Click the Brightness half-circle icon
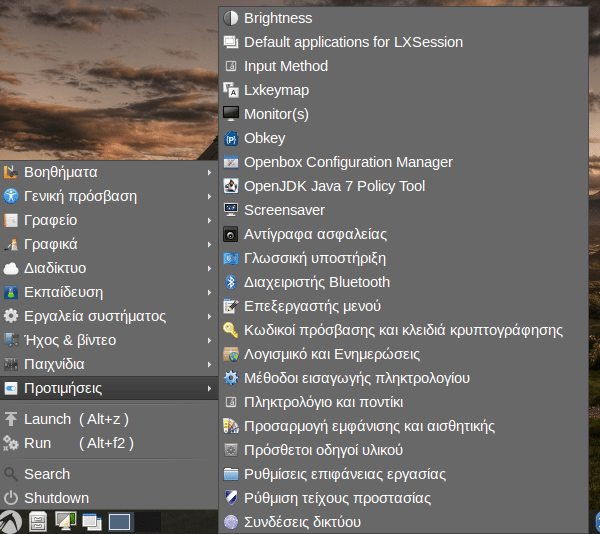 231,18
